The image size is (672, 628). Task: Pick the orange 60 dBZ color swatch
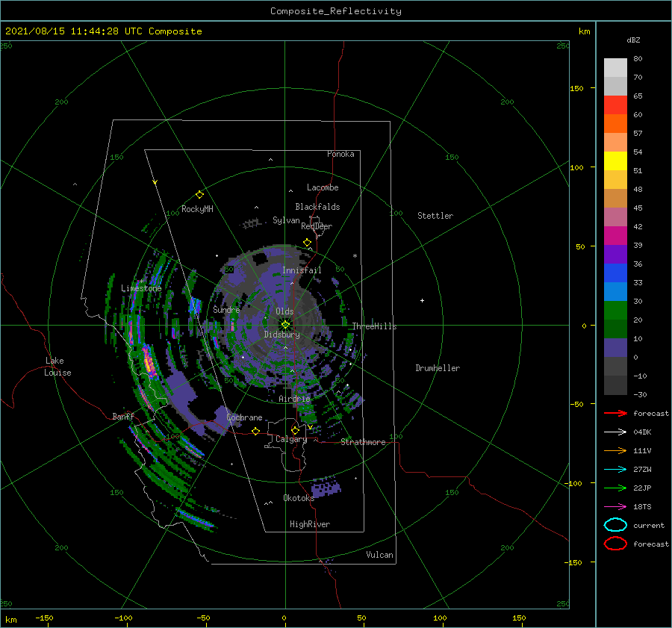[615, 123]
